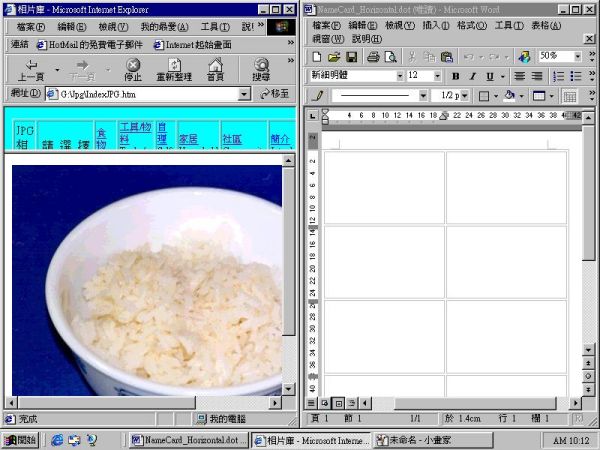Click the Refresh (重新整理) icon in IE

pyautogui.click(x=174, y=69)
